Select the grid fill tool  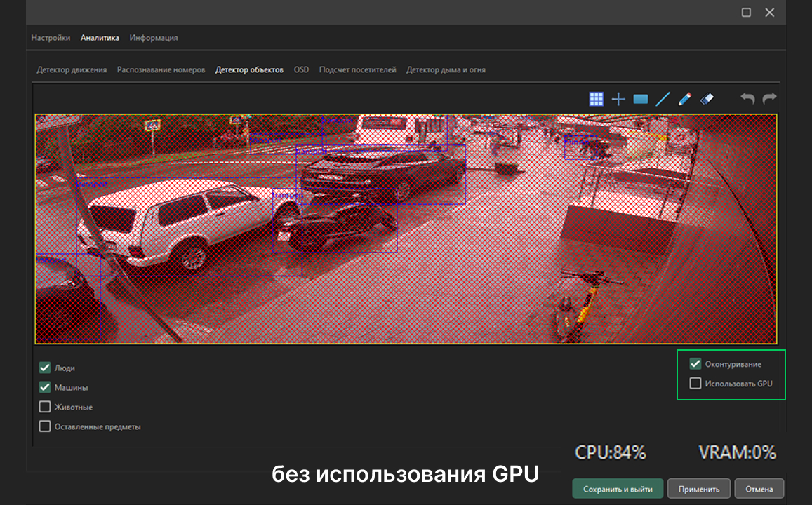[x=596, y=99]
